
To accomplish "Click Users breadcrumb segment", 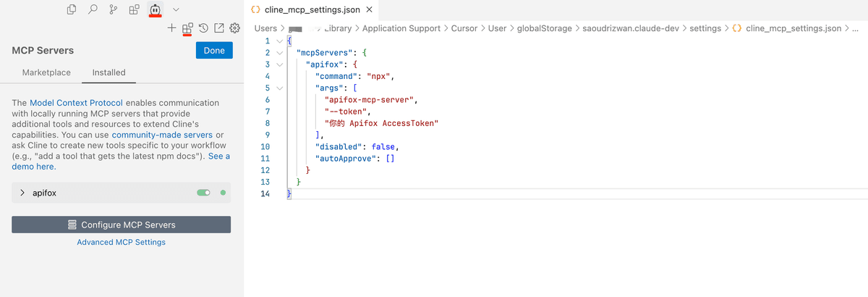I will coord(266,28).
